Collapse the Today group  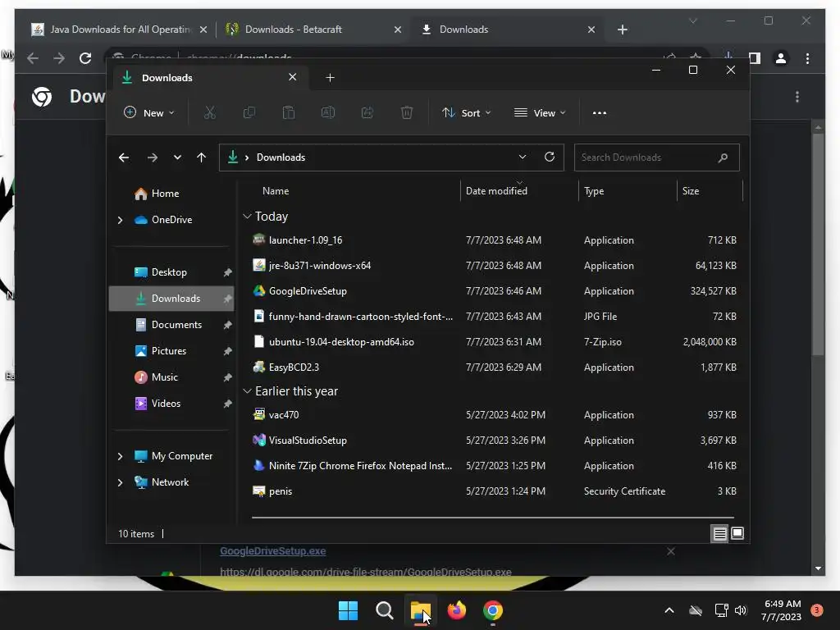coord(247,217)
